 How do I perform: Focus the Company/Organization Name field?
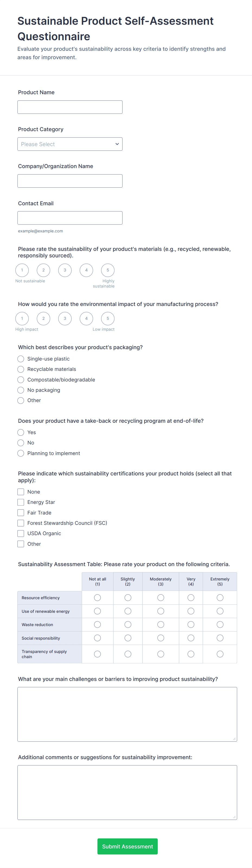coord(70,181)
